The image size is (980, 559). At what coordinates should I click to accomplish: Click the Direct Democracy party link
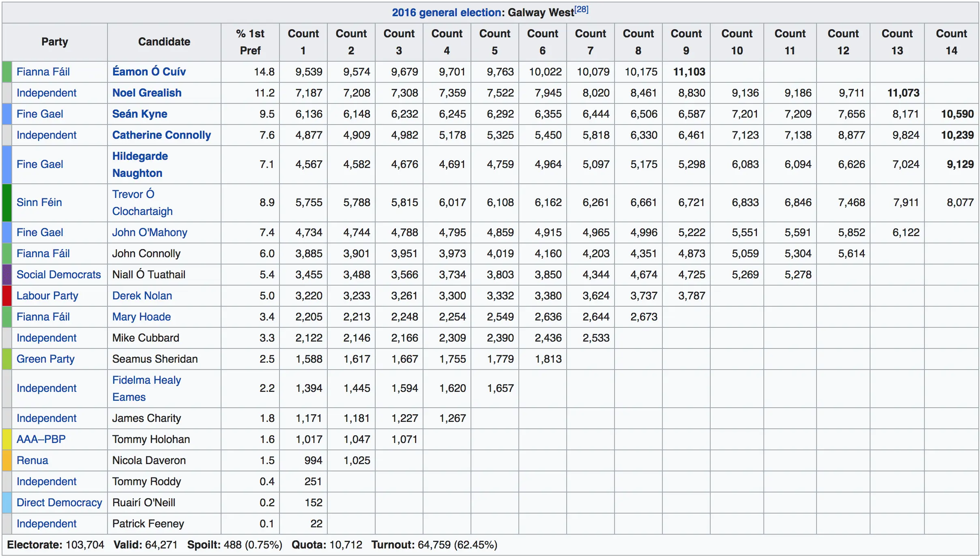click(59, 503)
